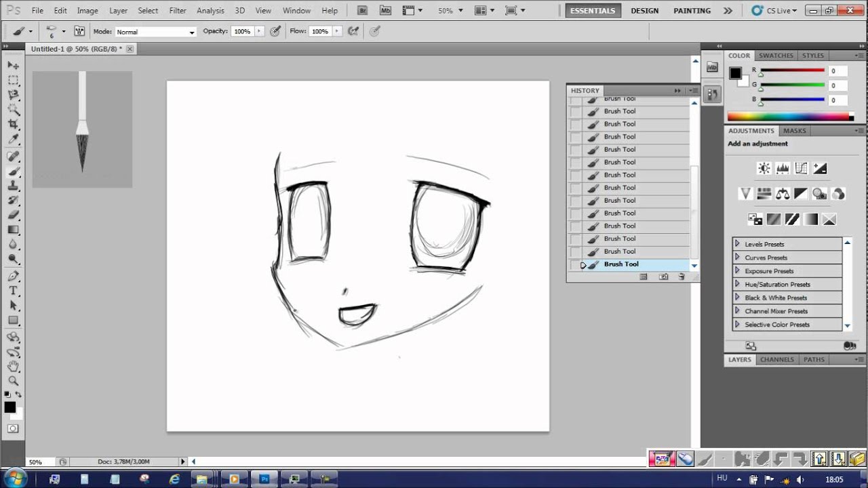Choose the Pen tool
Viewport: 868px width, 488px height.
pyautogui.click(x=13, y=277)
